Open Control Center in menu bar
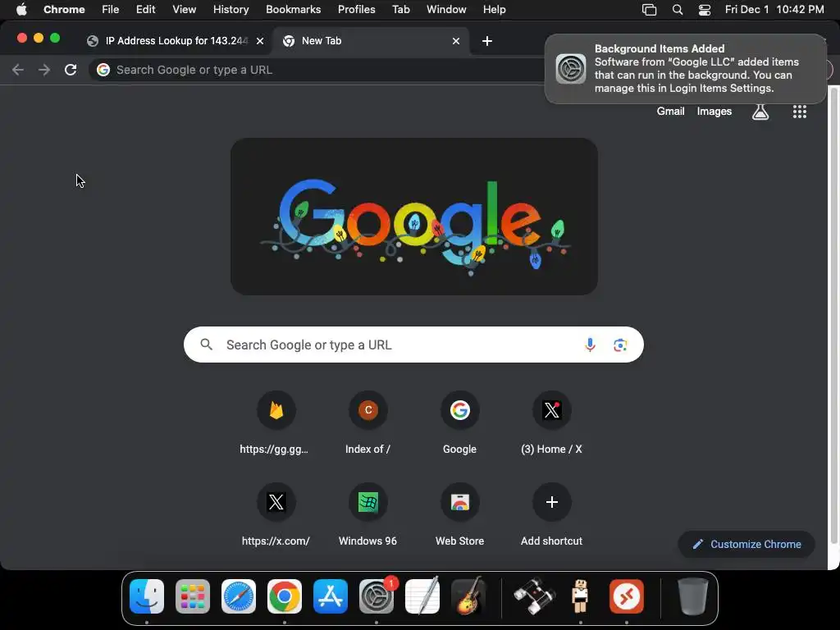This screenshot has height=630, width=840. coord(704,10)
